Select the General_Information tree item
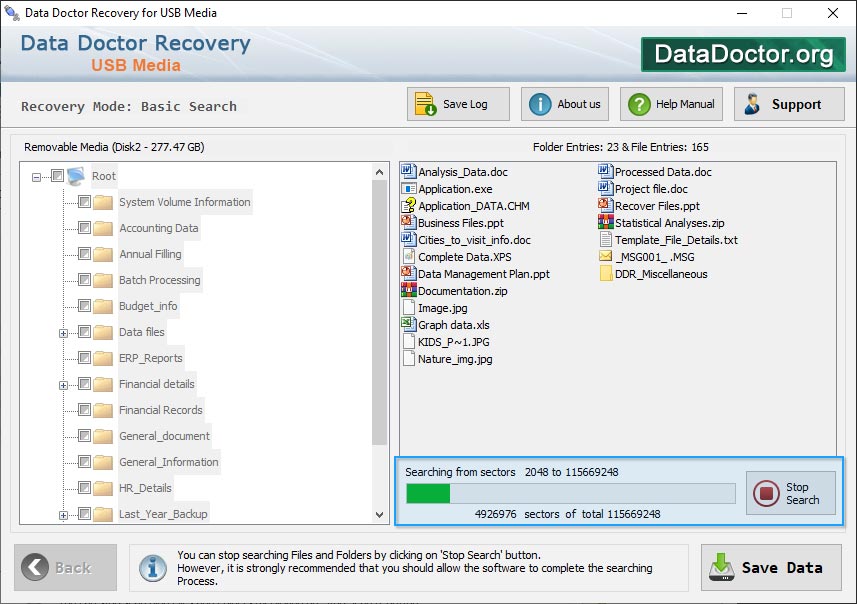The width and height of the screenshot is (857, 604). 168,462
